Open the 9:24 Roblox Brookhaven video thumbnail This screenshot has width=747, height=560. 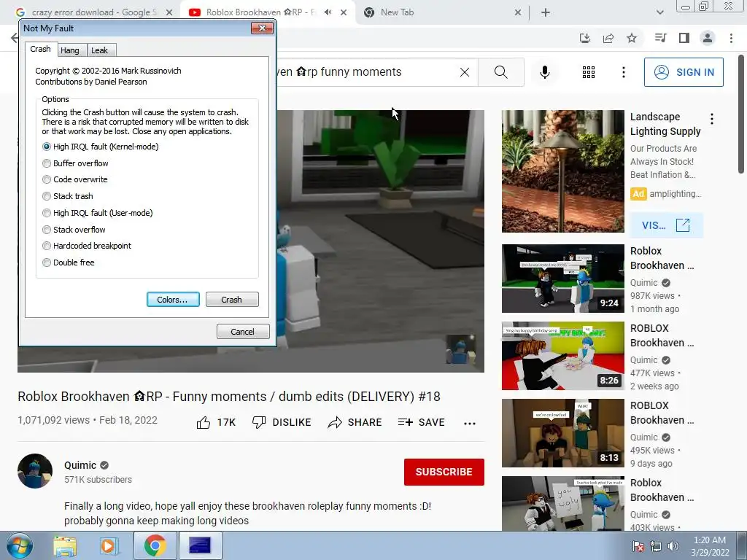(x=562, y=278)
